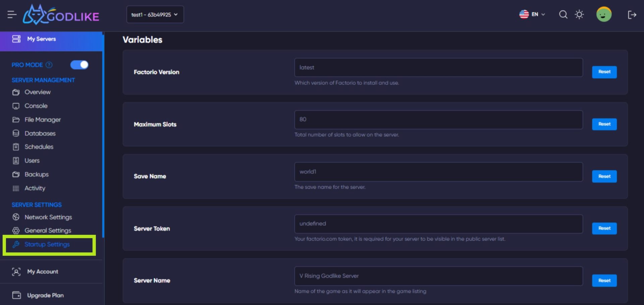The image size is (644, 305).
Task: Click the Maximum Slots input field
Action: pyautogui.click(x=438, y=119)
